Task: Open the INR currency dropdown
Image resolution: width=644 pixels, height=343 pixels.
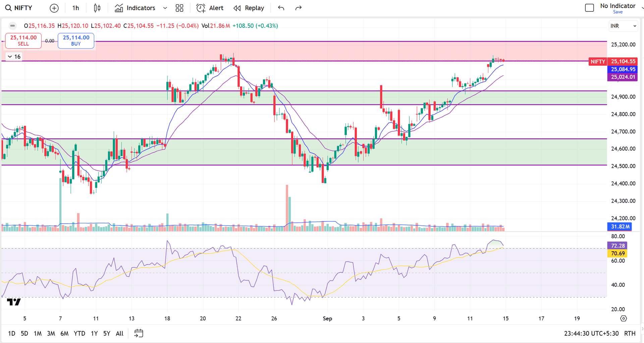Action: click(623, 26)
